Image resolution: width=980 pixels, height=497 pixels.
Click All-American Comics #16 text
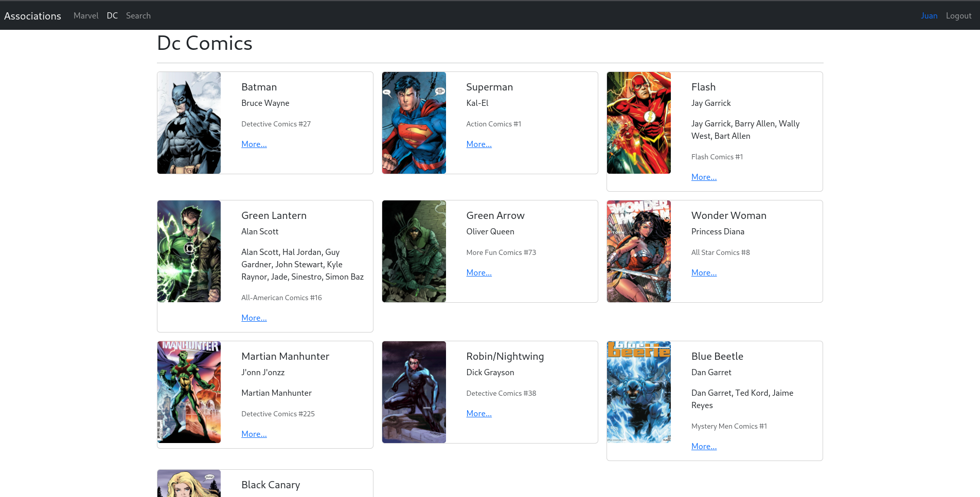click(282, 298)
